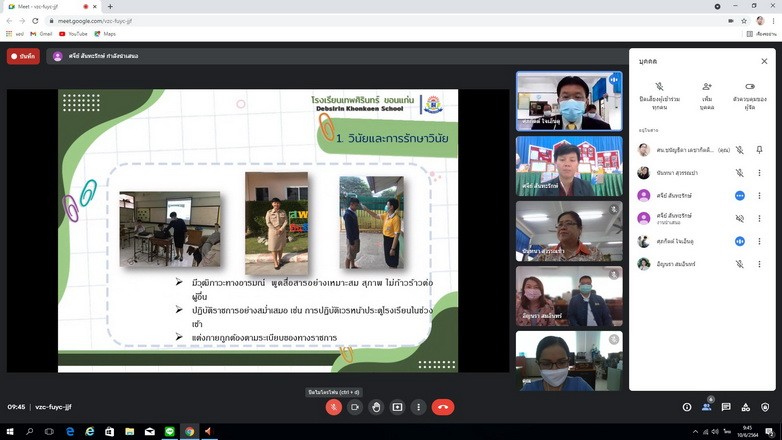The image size is (782, 440).
Task: Open options menu for the second participant
Action: [x=759, y=173]
